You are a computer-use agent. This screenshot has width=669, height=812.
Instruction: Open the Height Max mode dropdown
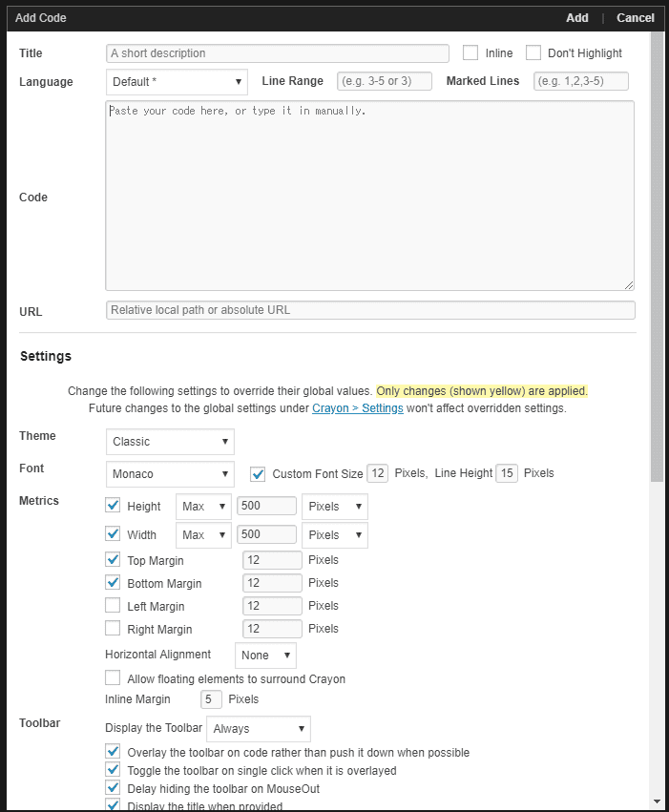[203, 507]
